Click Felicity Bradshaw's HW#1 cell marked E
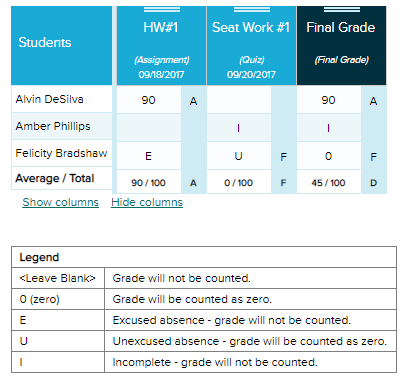This screenshot has width=405, height=381. click(149, 156)
